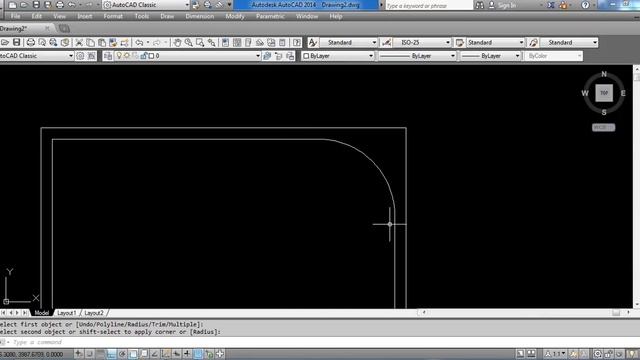Click the Copy icon in the standard toolbar
This screenshot has height=360, width=640.
point(91,42)
